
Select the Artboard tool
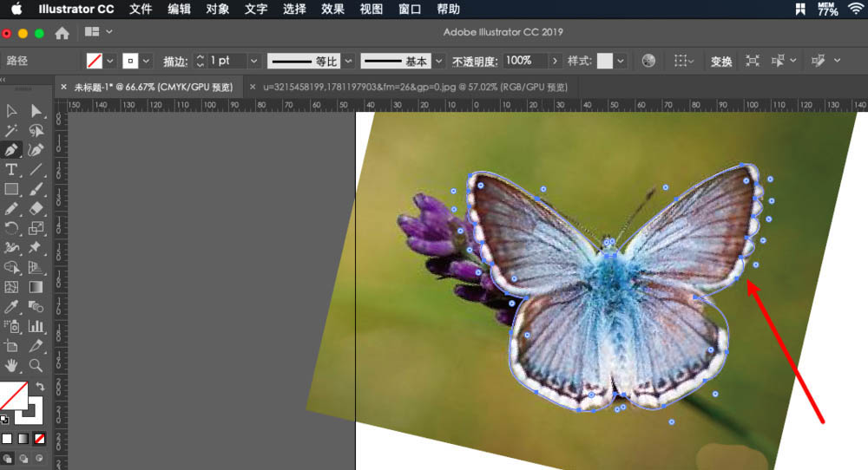coord(11,346)
